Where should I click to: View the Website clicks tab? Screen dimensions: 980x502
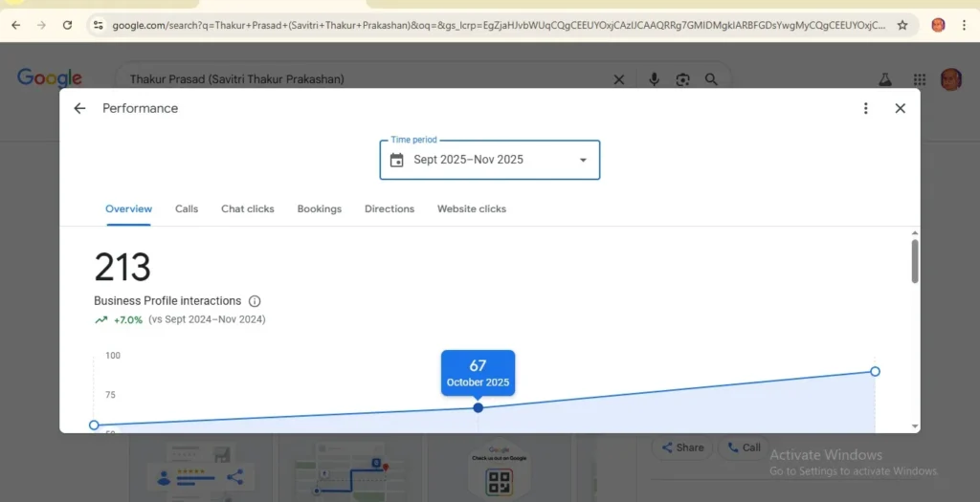pyautogui.click(x=472, y=209)
